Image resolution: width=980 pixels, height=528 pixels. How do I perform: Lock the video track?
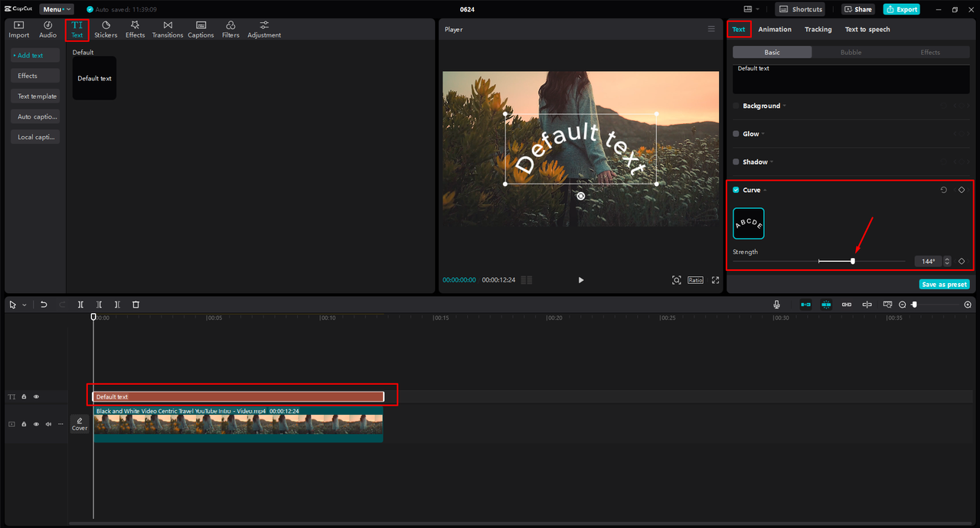(24, 424)
